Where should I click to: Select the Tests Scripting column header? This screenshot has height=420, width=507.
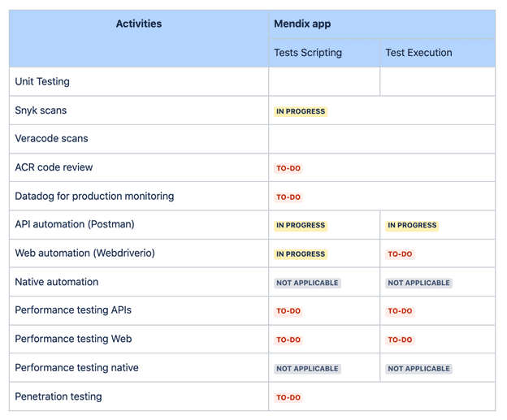pyautogui.click(x=308, y=53)
